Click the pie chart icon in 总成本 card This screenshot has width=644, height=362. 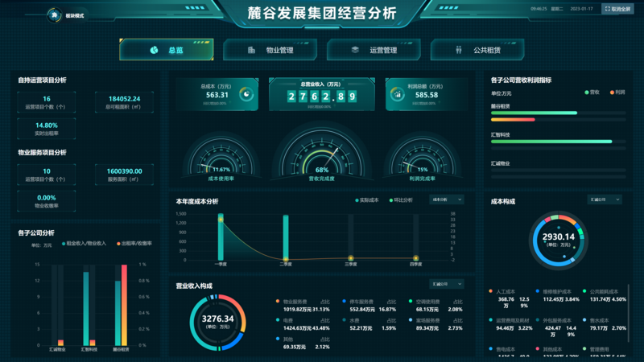[246, 94]
